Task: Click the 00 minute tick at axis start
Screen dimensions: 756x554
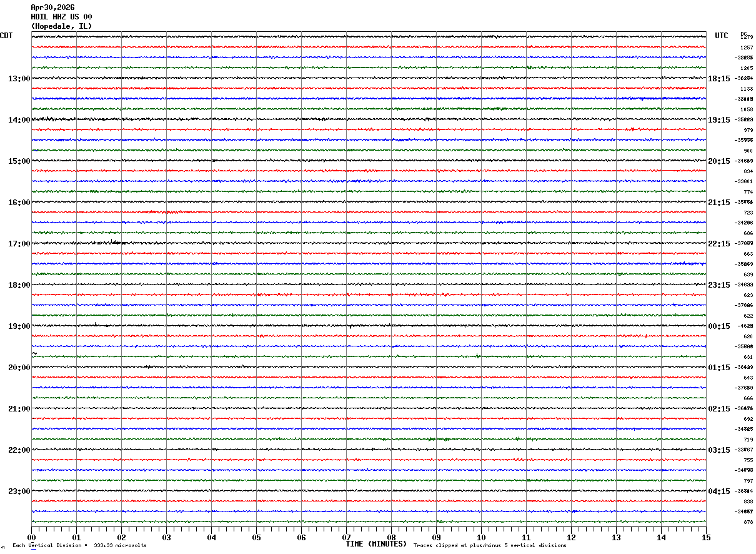Action: [x=32, y=537]
